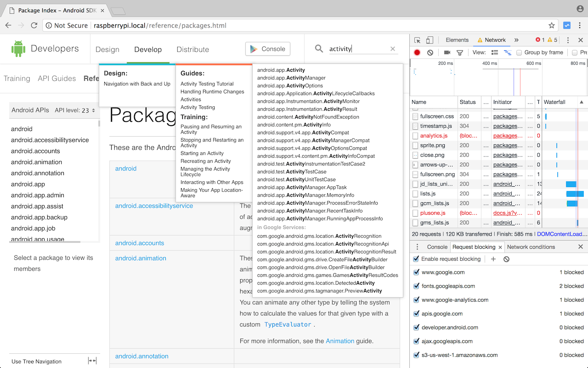The height and width of the screenshot is (368, 588).
Task: Switch to large request rows view
Action: tap(495, 52)
